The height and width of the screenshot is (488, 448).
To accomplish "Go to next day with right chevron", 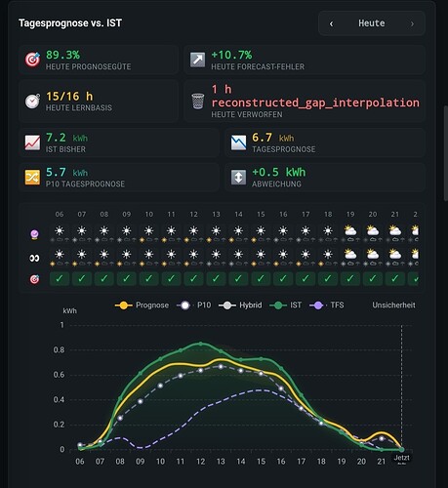I will point(412,23).
